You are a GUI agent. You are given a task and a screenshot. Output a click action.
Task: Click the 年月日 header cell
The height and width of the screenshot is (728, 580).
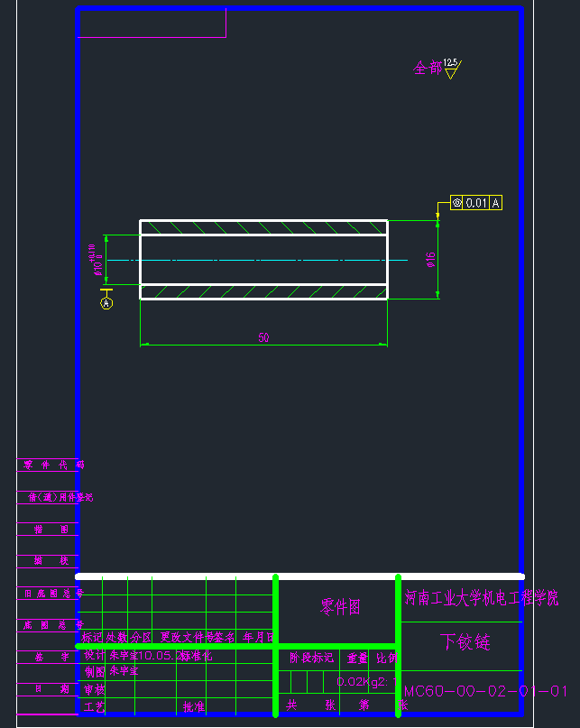click(x=259, y=638)
